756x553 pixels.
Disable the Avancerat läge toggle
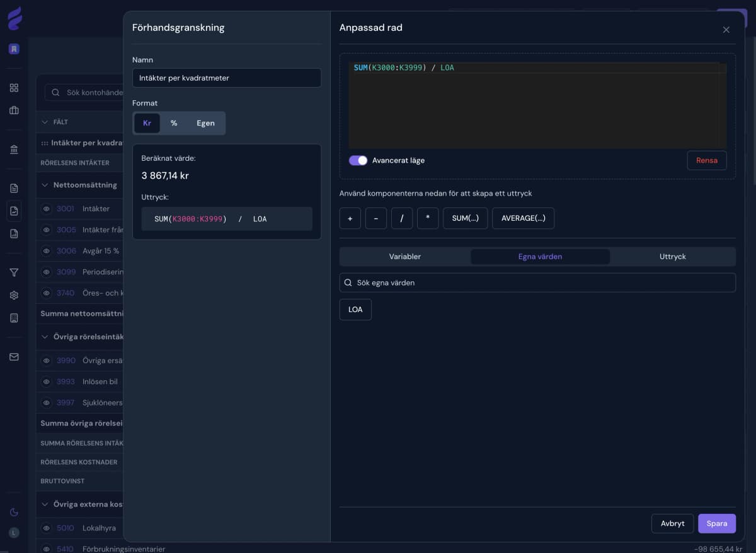click(358, 160)
